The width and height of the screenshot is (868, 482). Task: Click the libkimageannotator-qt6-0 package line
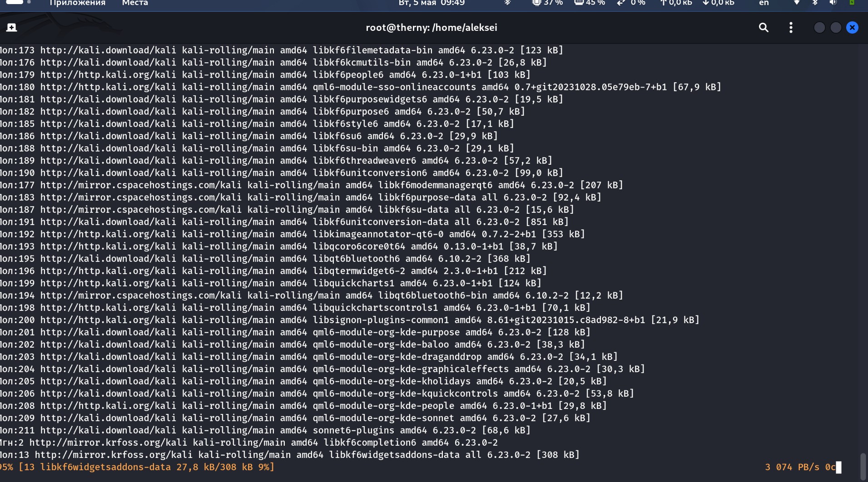point(293,234)
